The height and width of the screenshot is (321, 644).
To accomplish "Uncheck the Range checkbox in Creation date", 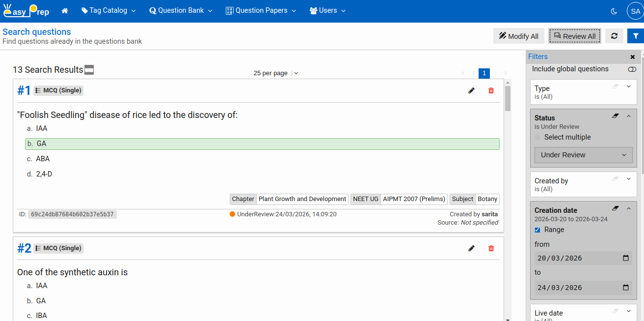I will coord(537,230).
